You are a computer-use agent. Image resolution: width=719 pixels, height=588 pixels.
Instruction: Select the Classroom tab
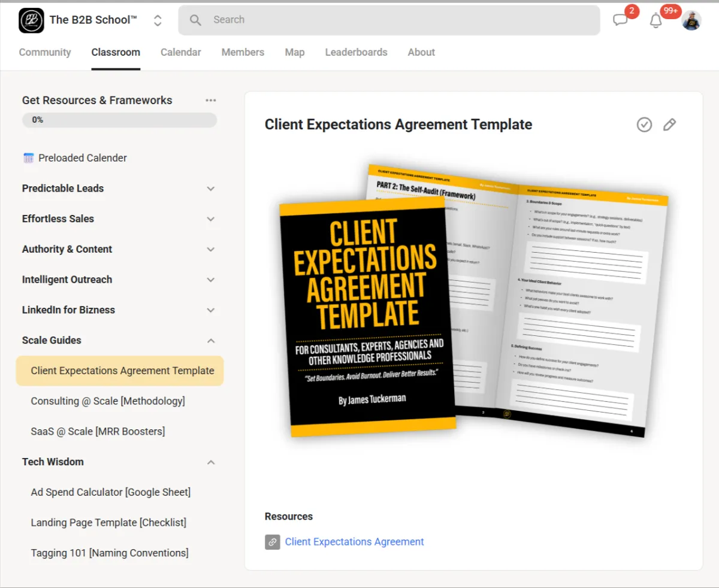116,52
